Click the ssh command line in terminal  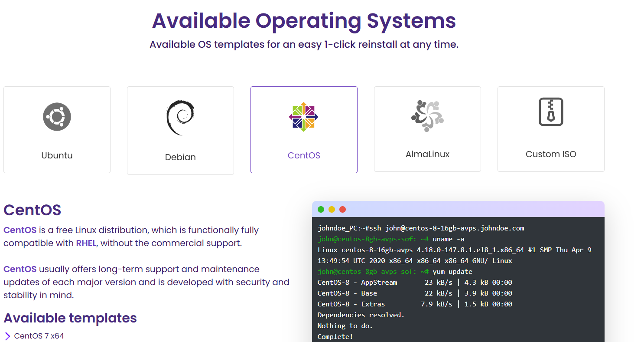point(421,228)
